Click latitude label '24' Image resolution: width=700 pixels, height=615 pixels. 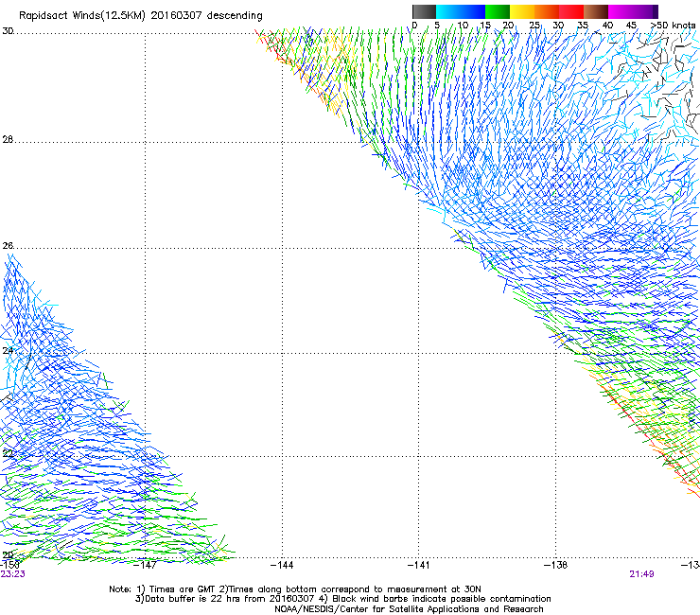point(8,351)
